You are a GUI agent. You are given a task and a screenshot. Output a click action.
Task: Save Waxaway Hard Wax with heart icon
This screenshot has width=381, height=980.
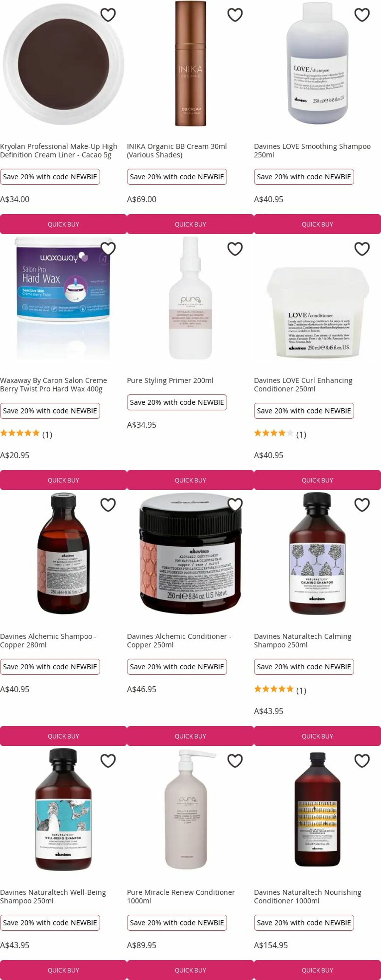[x=108, y=249]
